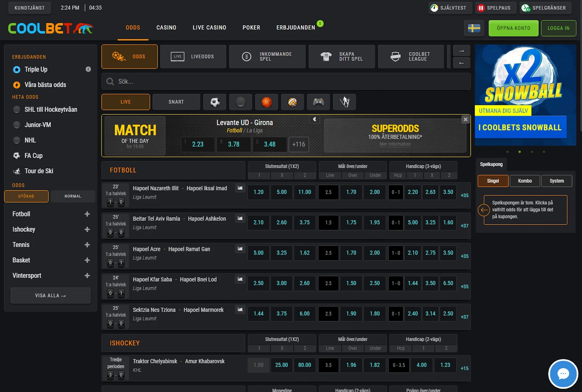This screenshot has width=582, height=392.
Task: Open statistics icon for Hapoel Acre match
Action: (240, 249)
